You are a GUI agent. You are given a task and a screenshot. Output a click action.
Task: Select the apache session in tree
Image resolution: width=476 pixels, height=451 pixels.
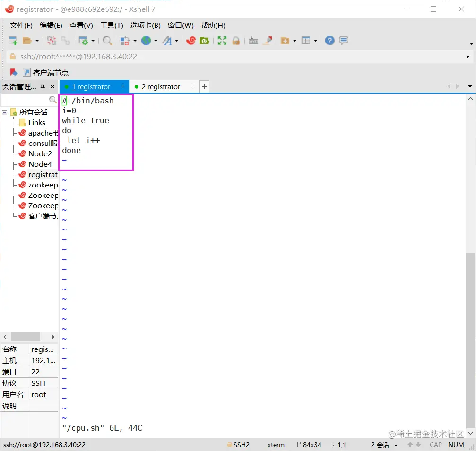tap(43, 133)
